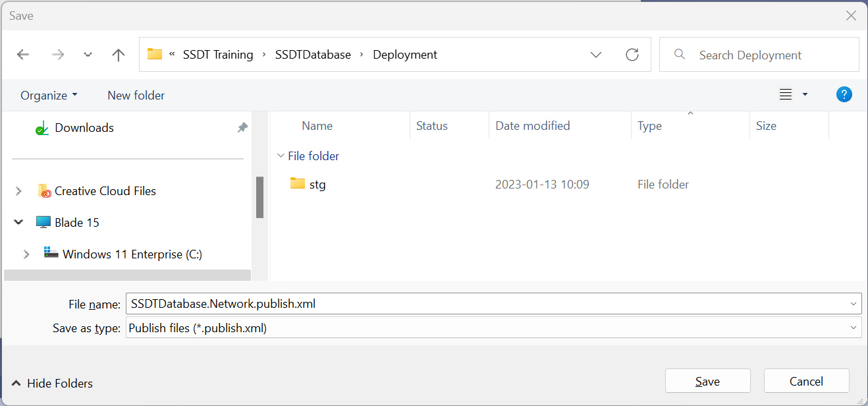Select Downloads in the navigation pane

[84, 128]
